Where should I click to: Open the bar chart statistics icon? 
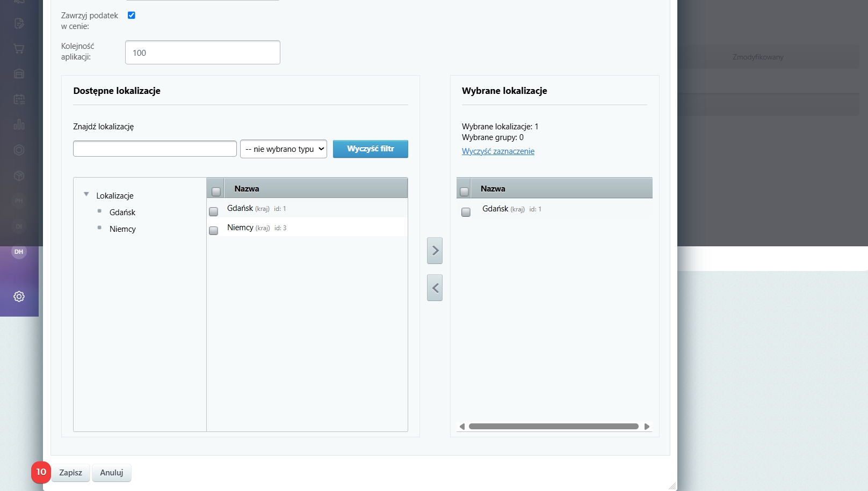coord(19,124)
